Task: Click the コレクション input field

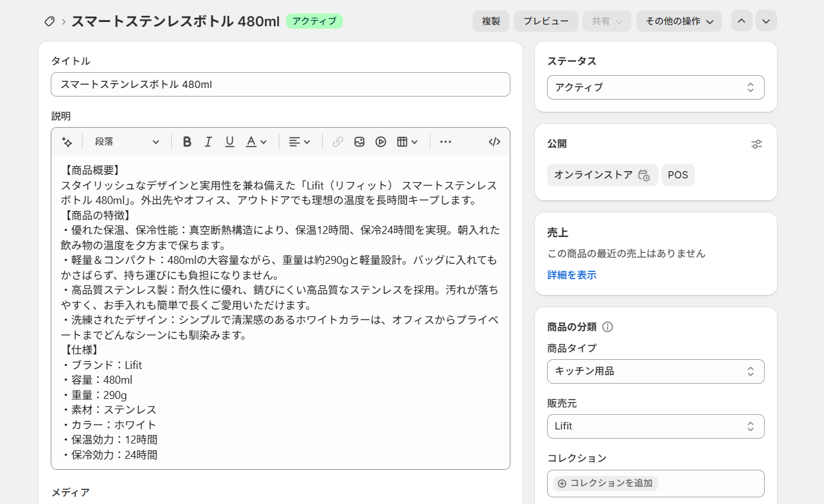Action: tap(655, 483)
